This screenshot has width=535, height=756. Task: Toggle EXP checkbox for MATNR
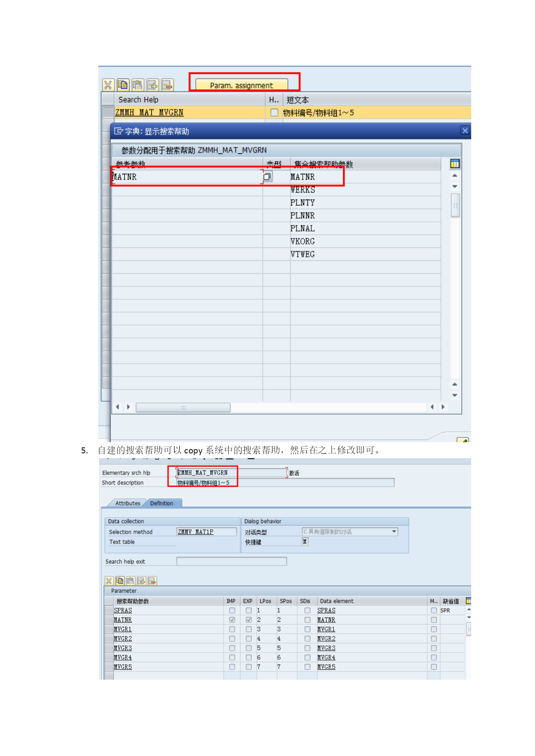click(249, 620)
